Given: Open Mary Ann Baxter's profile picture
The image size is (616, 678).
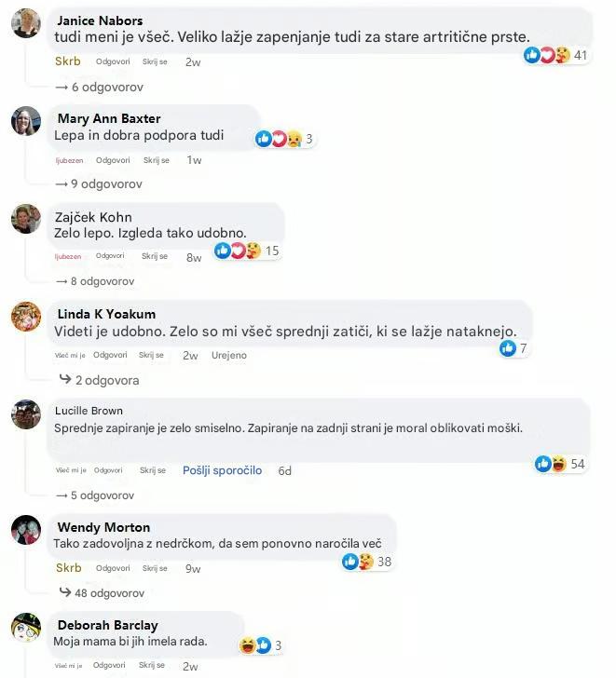Looking at the screenshot, I should (x=25, y=121).
